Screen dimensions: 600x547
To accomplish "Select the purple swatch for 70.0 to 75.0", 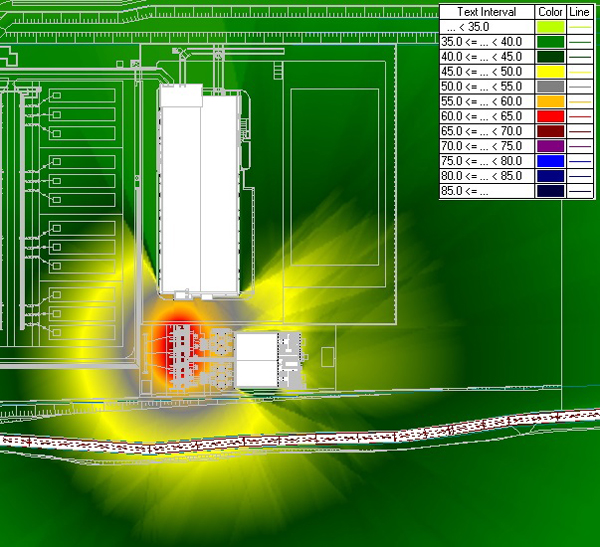I will (551, 146).
